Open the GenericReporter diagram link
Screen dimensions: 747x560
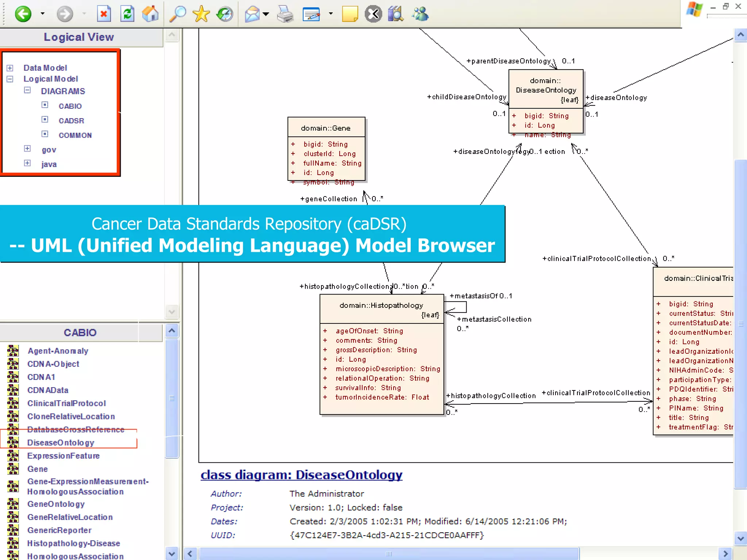(x=59, y=530)
